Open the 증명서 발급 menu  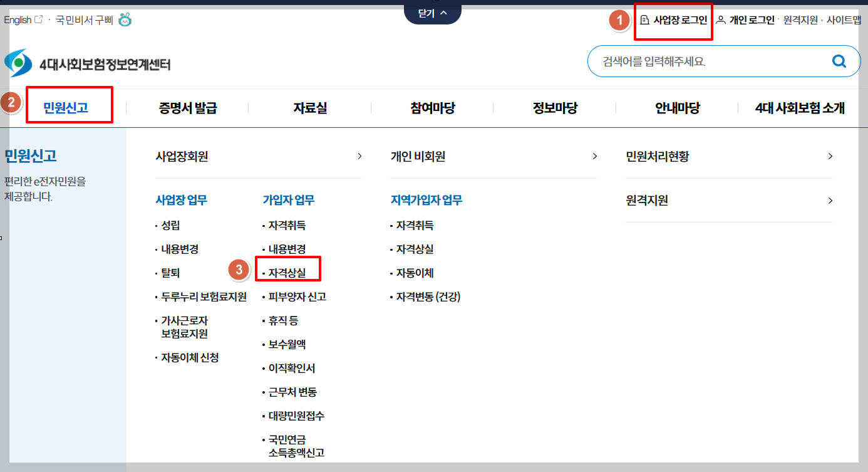click(x=188, y=107)
